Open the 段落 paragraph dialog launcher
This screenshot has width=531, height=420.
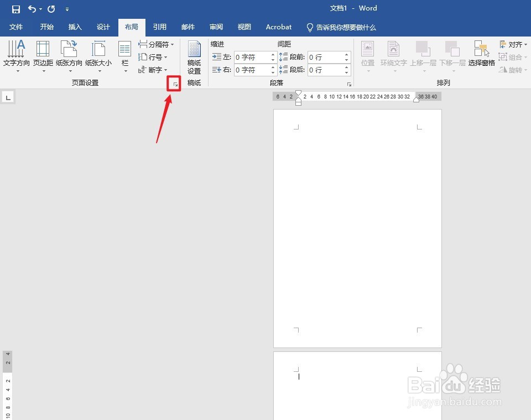[349, 84]
